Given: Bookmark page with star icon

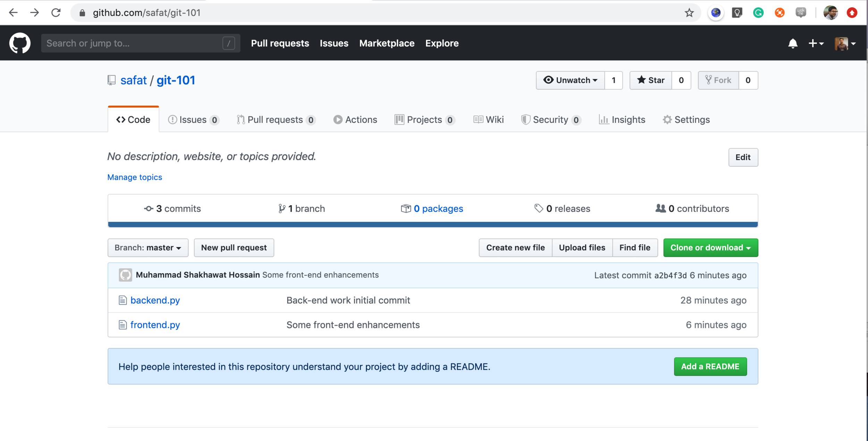Looking at the screenshot, I should click(689, 13).
